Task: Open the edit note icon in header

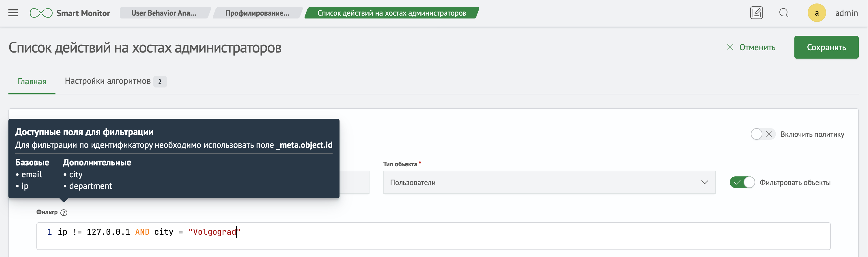Action: coord(756,13)
